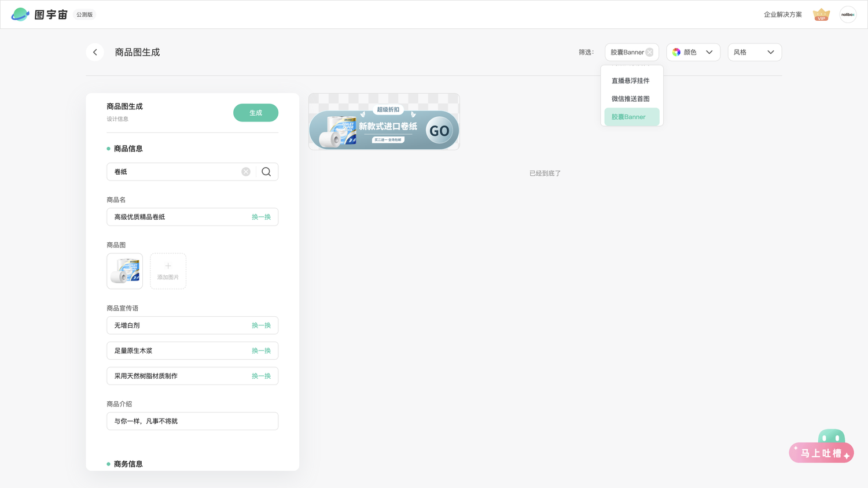
Task: Clear the 卷纸 search field
Action: pos(246,172)
